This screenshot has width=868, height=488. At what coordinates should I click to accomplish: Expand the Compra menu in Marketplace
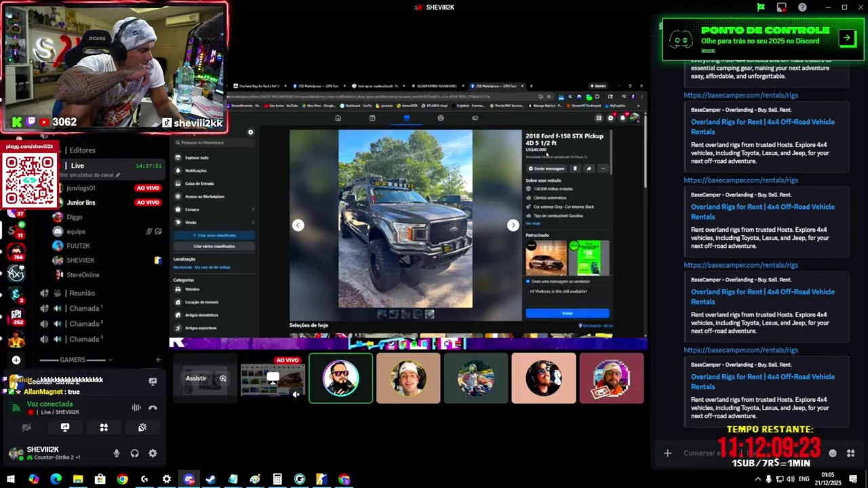point(214,209)
